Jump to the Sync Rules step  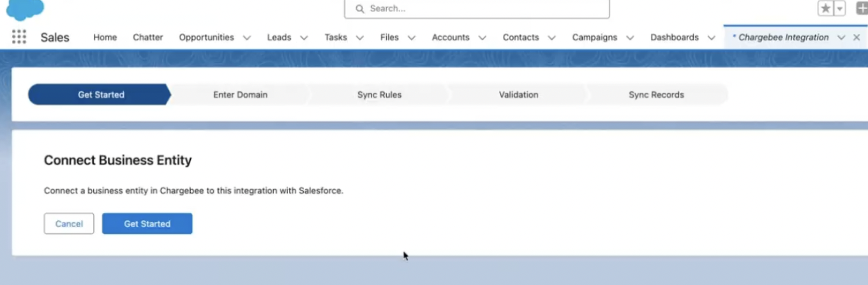379,95
